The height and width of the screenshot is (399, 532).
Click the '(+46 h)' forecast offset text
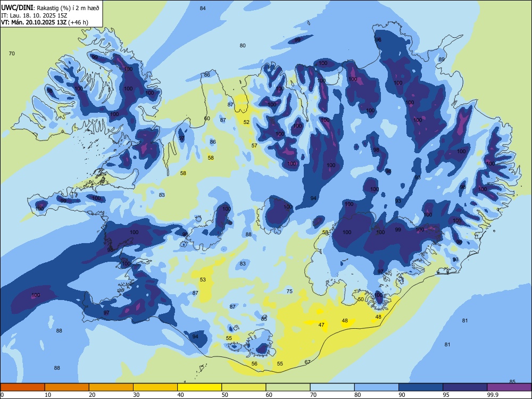point(78,22)
